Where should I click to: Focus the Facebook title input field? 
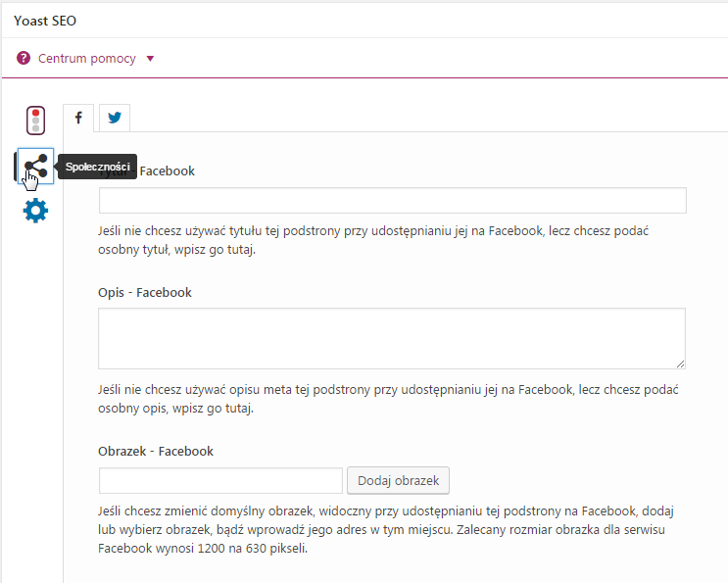point(392,200)
